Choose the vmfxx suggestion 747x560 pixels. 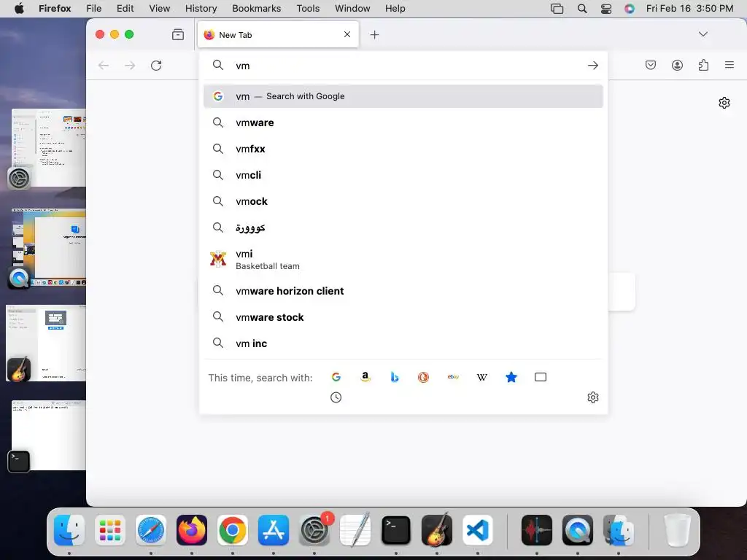click(403, 149)
